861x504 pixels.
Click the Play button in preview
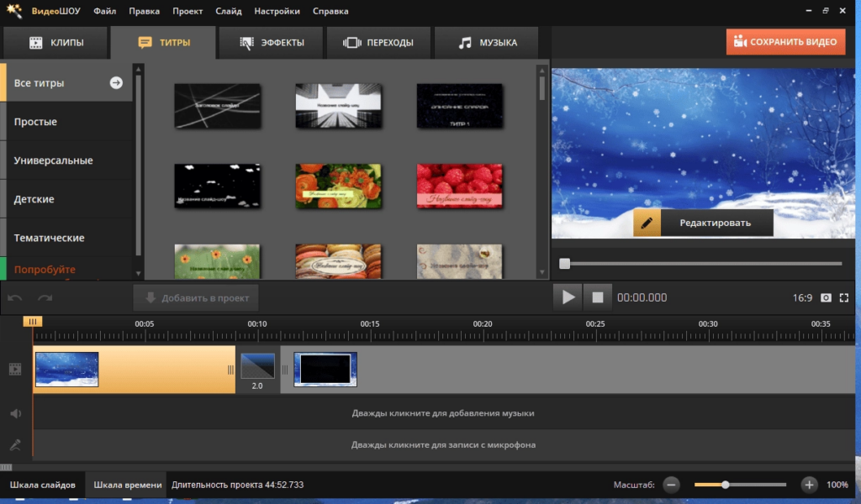coord(568,297)
